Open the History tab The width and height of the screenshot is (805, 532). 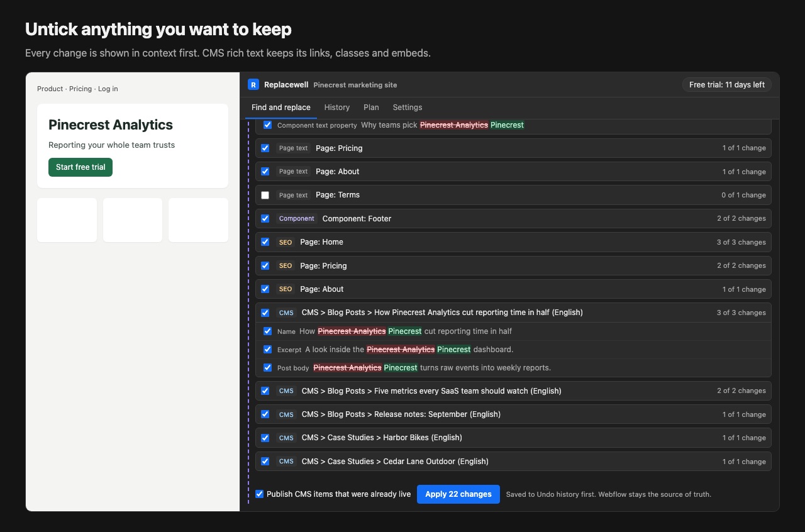pyautogui.click(x=337, y=108)
